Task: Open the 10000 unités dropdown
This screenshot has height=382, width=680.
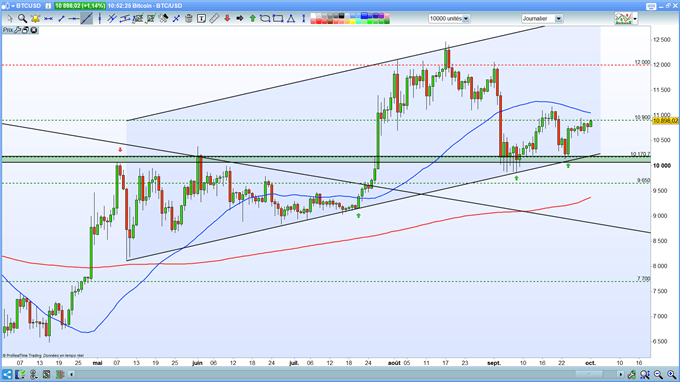Action: click(449, 18)
